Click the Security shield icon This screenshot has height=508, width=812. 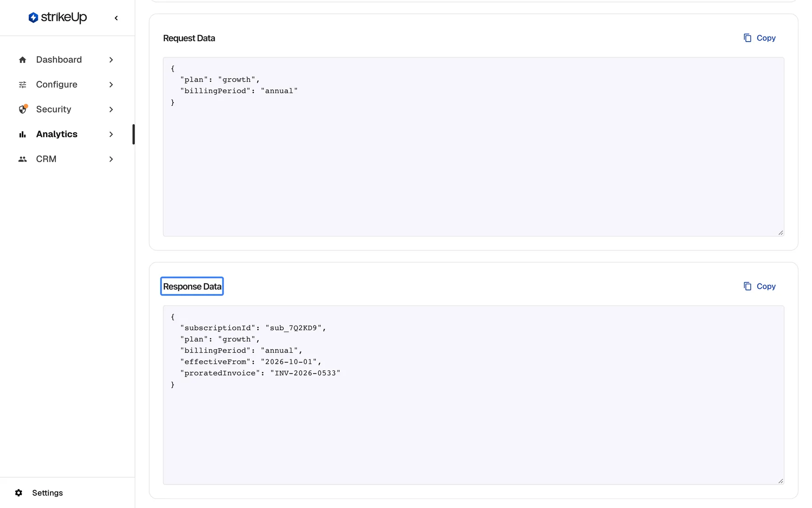click(x=23, y=109)
